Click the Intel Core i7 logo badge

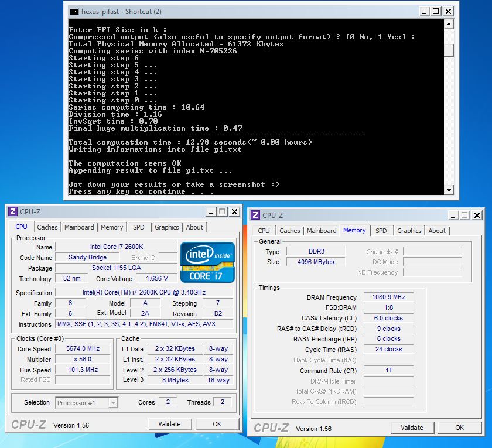click(207, 261)
